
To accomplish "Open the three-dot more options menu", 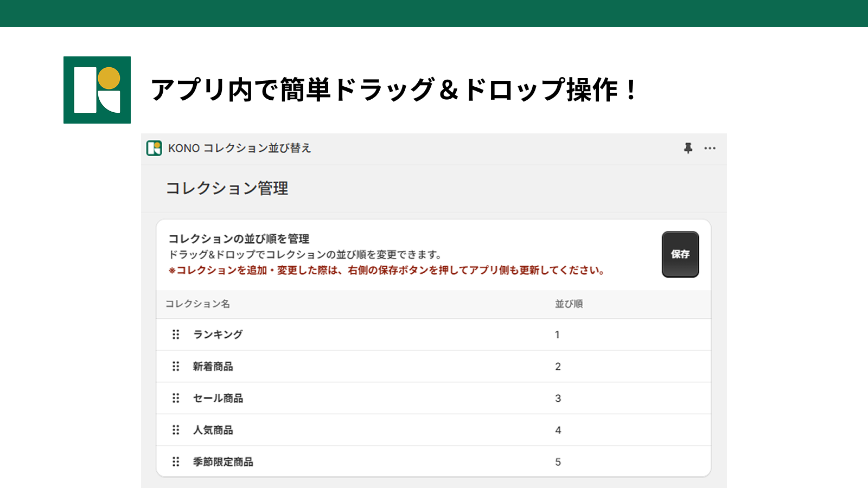I will pos(710,148).
